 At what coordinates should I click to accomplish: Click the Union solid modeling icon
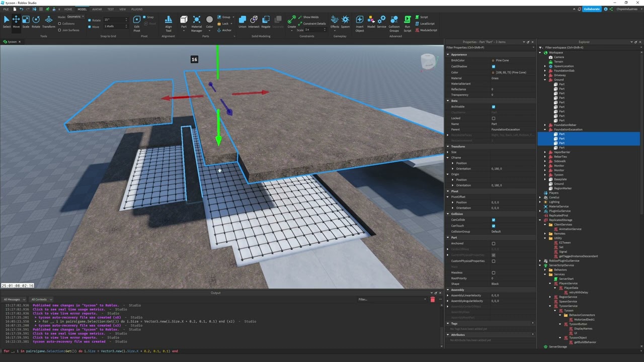click(x=243, y=21)
